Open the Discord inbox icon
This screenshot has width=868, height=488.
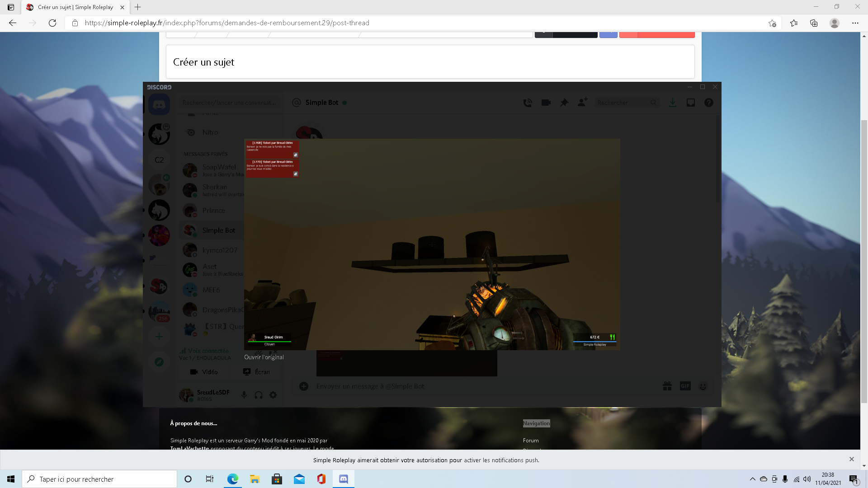(x=691, y=103)
